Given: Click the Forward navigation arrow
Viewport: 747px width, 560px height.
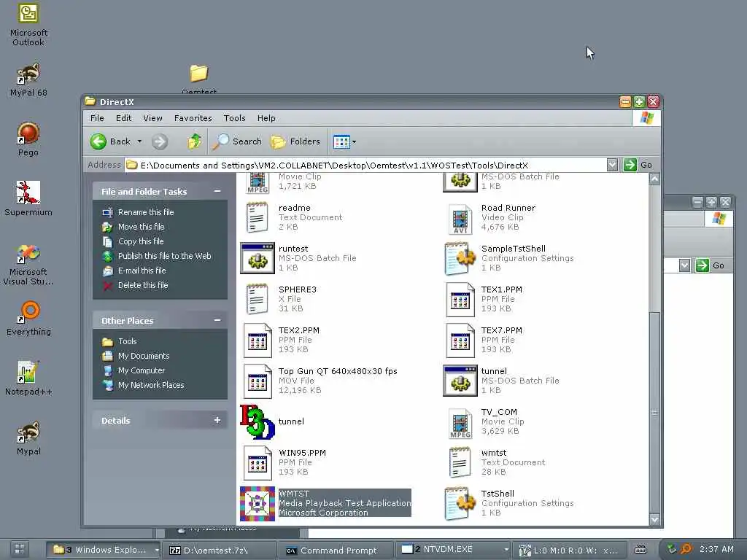Looking at the screenshot, I should (x=160, y=141).
